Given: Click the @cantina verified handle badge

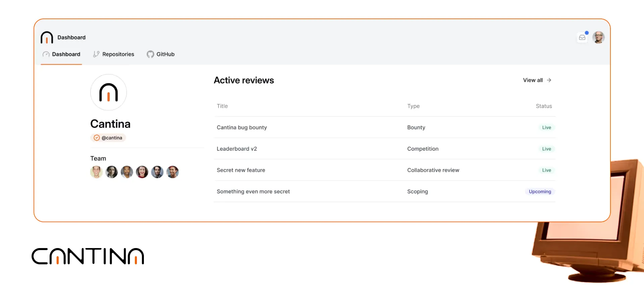Looking at the screenshot, I should [108, 138].
